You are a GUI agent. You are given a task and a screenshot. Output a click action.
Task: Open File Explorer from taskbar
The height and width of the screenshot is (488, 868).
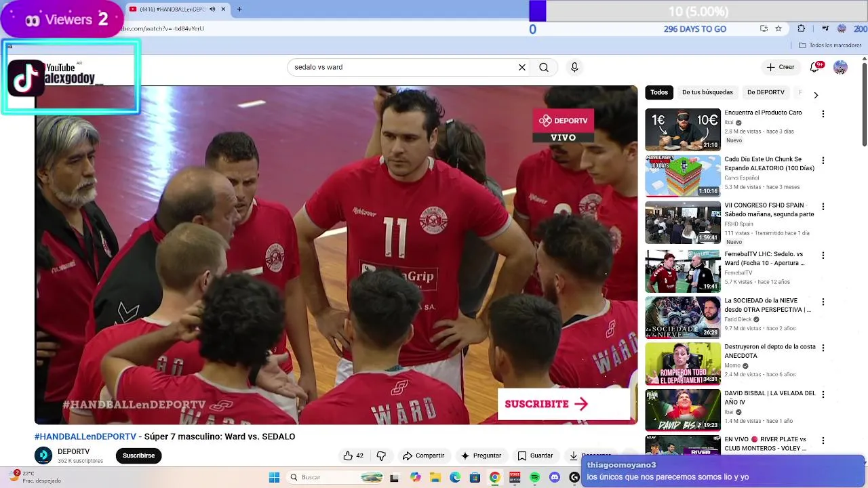[435, 477]
